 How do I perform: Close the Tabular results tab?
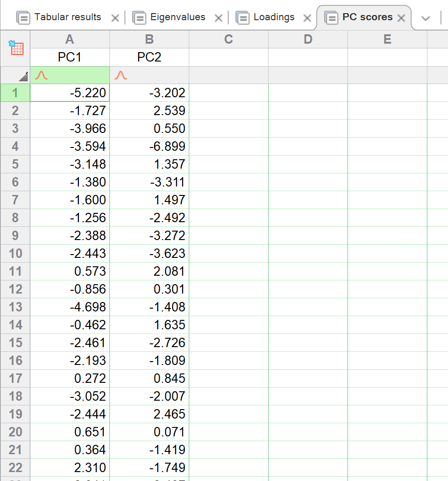[x=115, y=18]
